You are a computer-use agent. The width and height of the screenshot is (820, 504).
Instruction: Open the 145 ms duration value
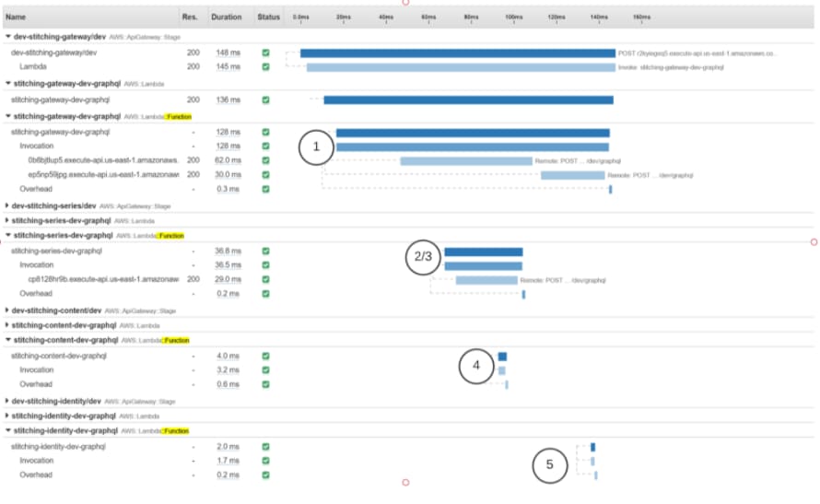click(x=228, y=67)
